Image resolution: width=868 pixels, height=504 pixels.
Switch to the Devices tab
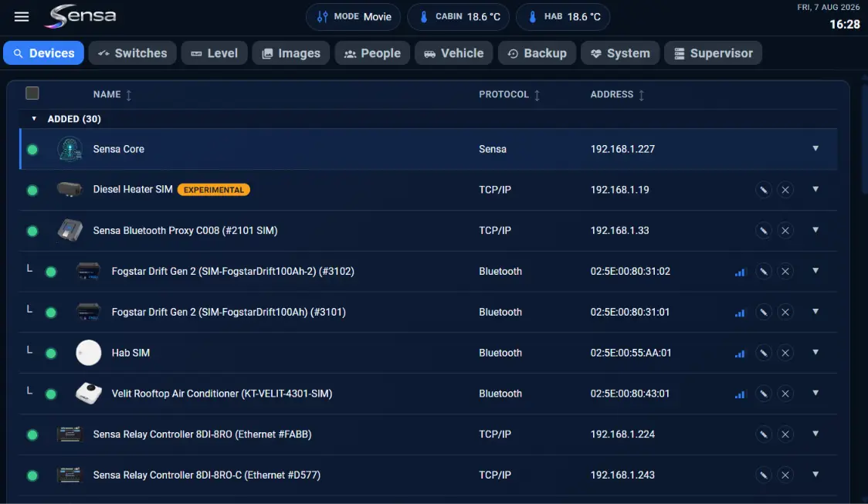(x=44, y=53)
